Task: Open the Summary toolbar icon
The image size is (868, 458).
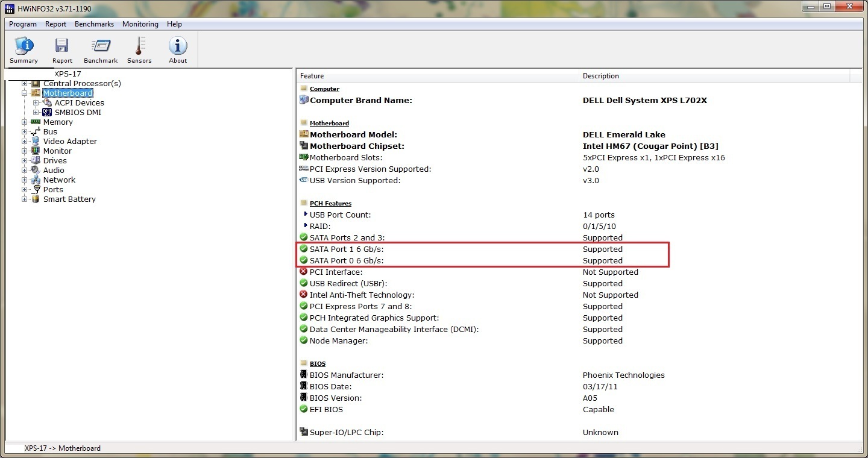Action: 24,47
